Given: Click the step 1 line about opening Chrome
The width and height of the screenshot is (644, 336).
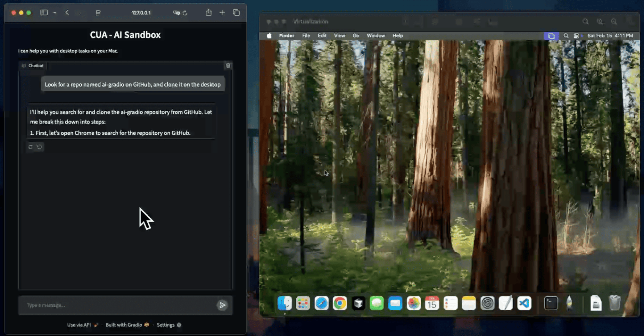Looking at the screenshot, I should tap(110, 133).
